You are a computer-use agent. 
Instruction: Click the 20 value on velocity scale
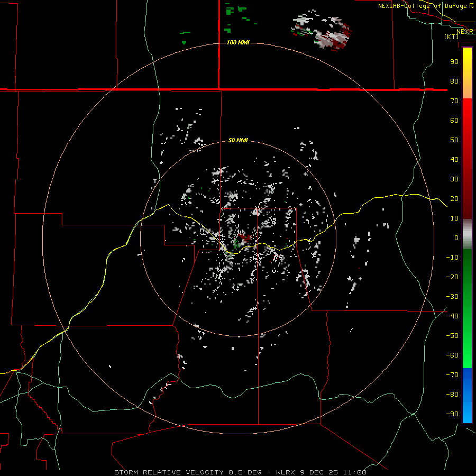(x=454, y=198)
